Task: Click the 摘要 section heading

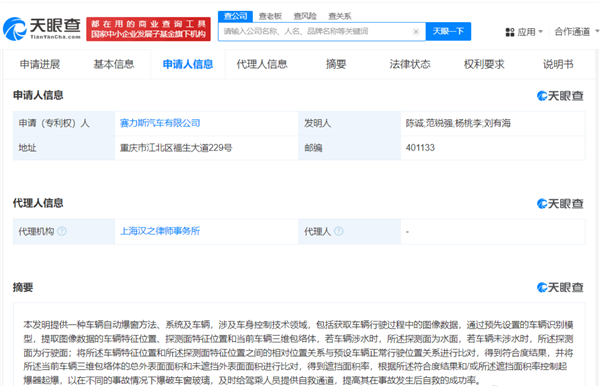Action: pyautogui.click(x=23, y=287)
